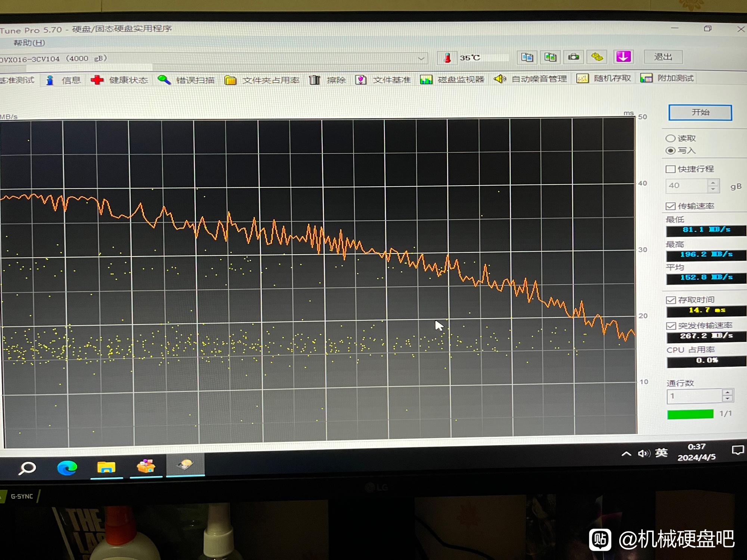The height and width of the screenshot is (560, 747).
Task: Click the 152.8 MB/s average value
Action: tap(706, 277)
